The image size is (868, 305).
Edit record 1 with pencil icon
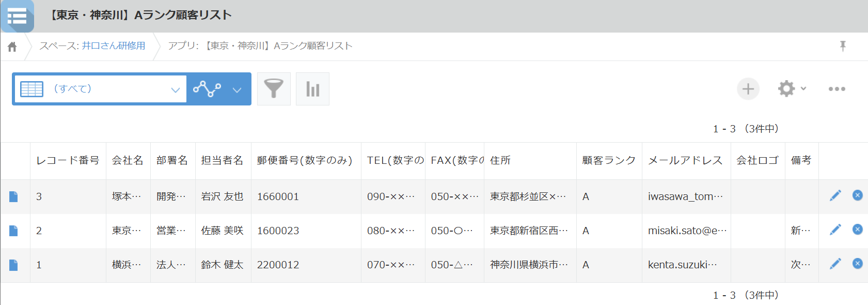coord(835,263)
